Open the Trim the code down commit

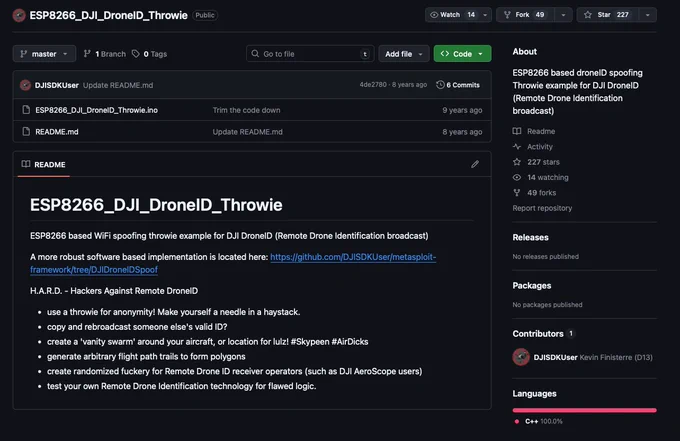tap(246, 110)
